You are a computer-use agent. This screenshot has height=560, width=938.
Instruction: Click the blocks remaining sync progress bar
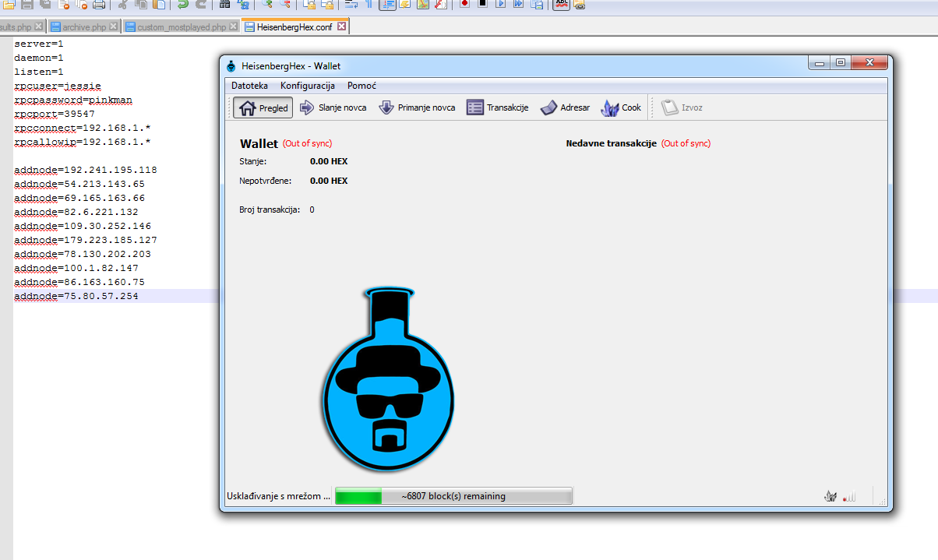(x=453, y=496)
